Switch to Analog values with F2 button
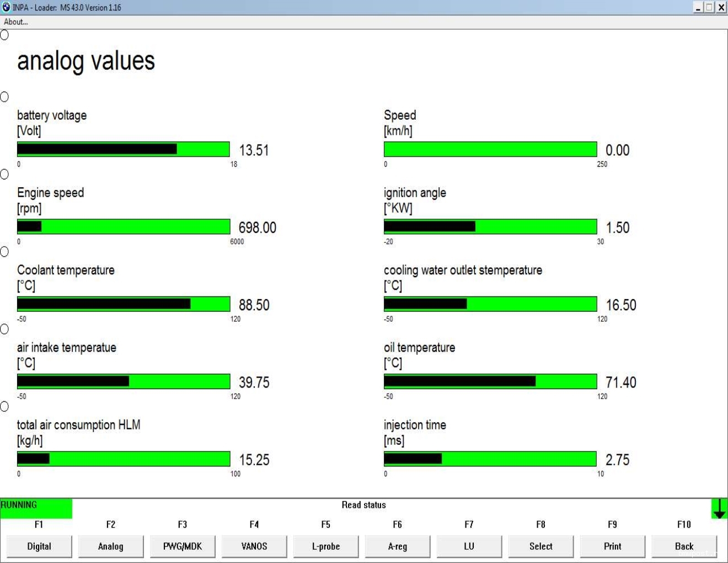Image resolution: width=728 pixels, height=563 pixels. [x=111, y=546]
